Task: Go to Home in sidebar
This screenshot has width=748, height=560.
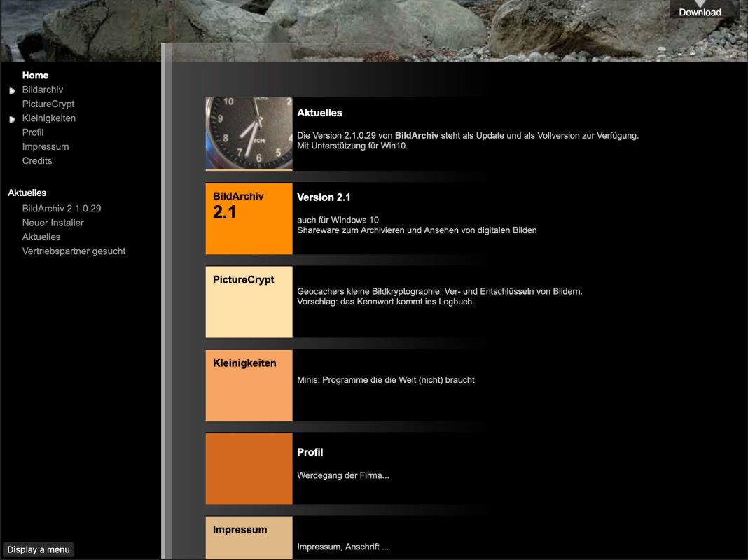Action: point(35,76)
